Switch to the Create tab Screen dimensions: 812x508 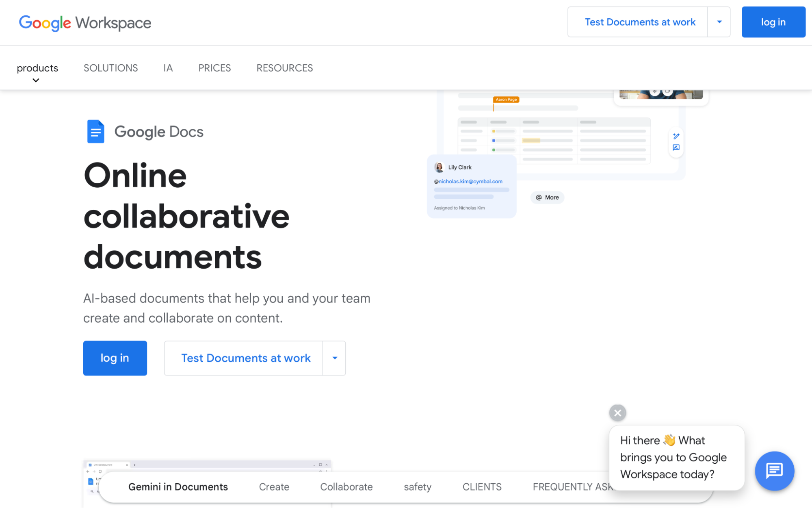coord(274,487)
